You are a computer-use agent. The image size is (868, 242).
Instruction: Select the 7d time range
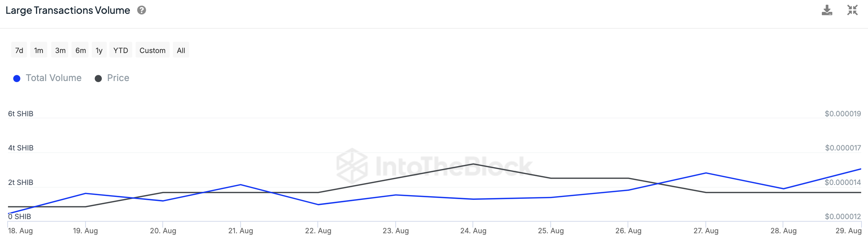coord(19,51)
